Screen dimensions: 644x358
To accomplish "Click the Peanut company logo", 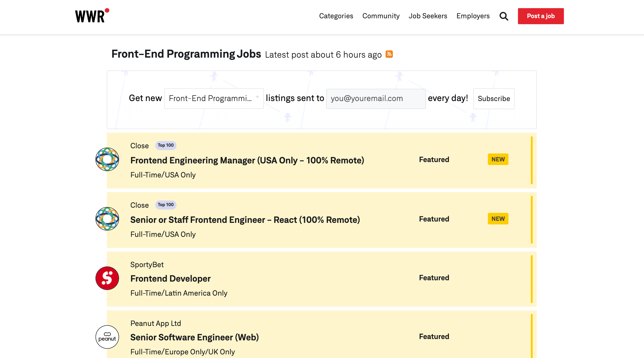I will [x=107, y=337].
